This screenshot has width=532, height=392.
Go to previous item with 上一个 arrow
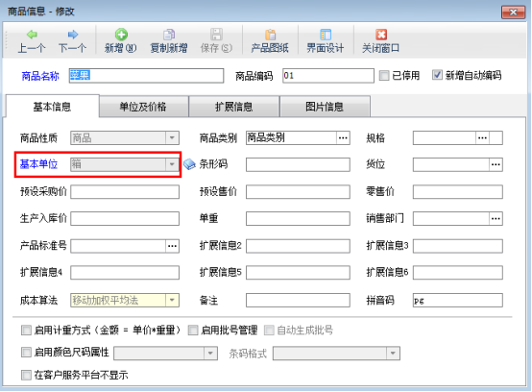coord(32,35)
